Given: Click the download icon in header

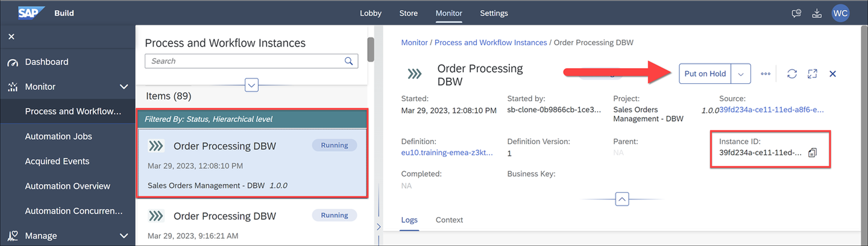Looking at the screenshot, I should tap(817, 13).
